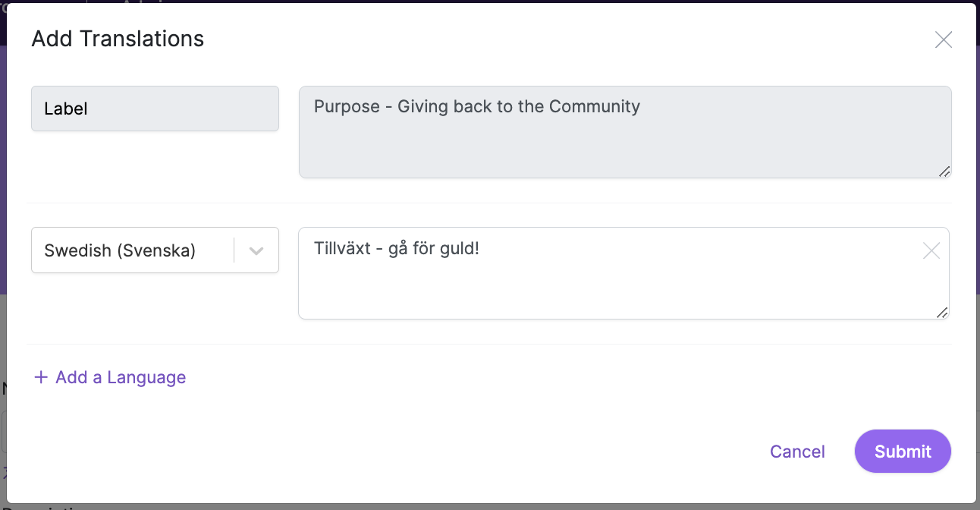Place cursor in the 'Tillväxt - gå för guld!' text
Viewport: 980px width, 510px height.
point(396,248)
